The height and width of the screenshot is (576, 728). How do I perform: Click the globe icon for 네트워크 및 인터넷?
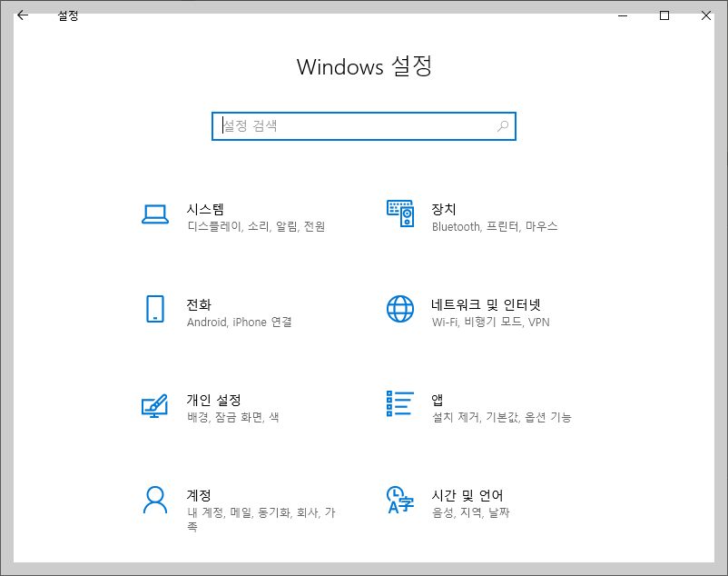tap(400, 309)
